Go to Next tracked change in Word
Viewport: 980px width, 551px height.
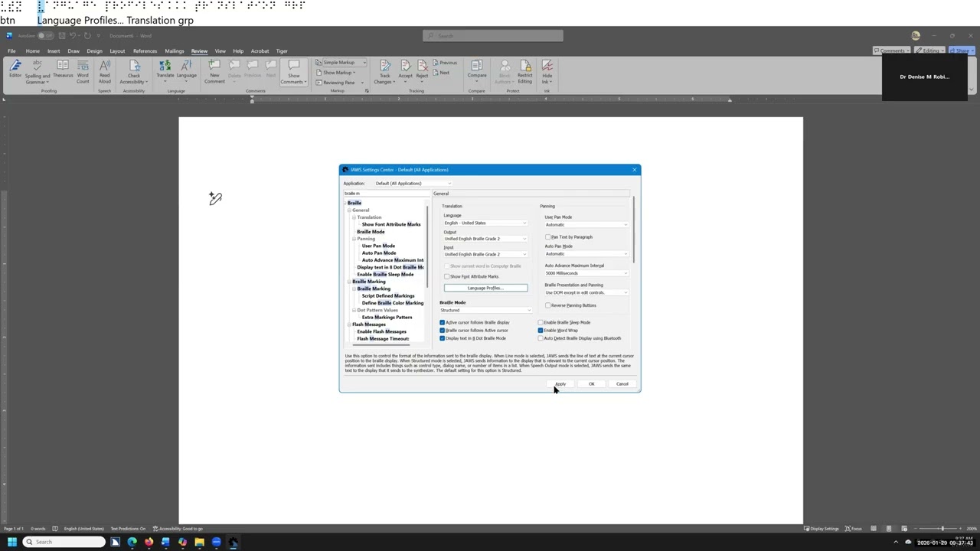point(442,73)
